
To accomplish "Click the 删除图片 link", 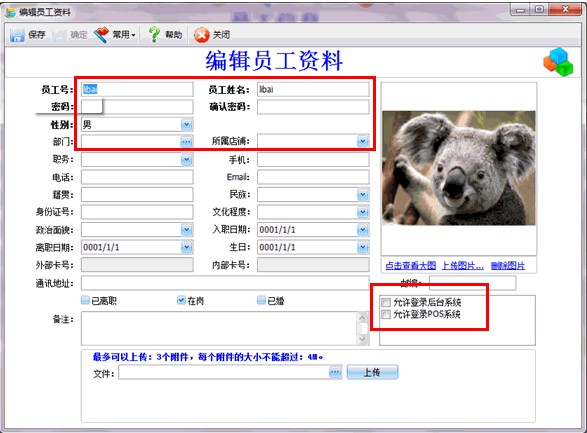I will (508, 266).
